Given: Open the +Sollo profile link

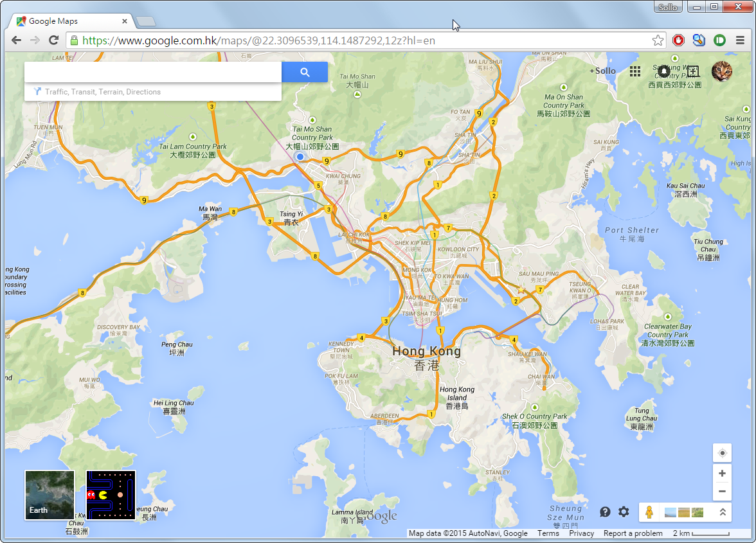Looking at the screenshot, I should 602,71.
